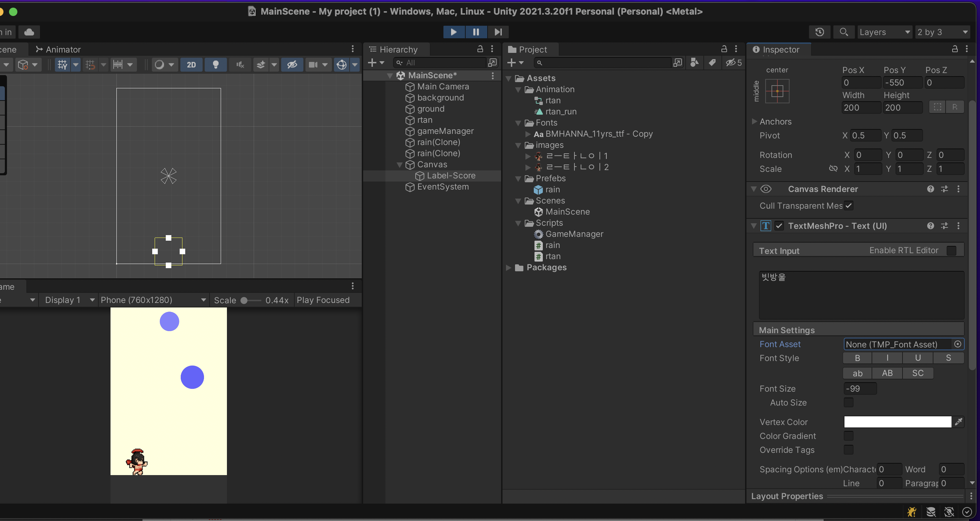Advance one frame with the Step button
Screen dimensions: 980x521
click(498, 32)
